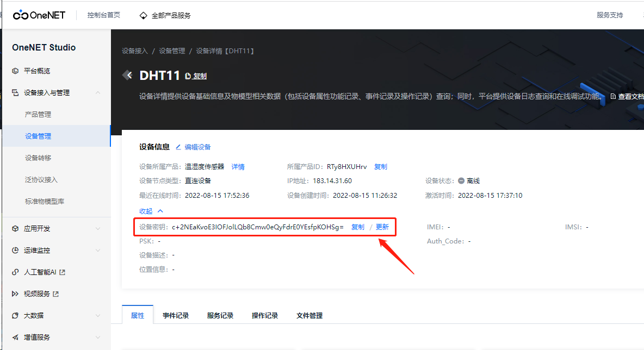Expand the 运维监控 menu chevron

(x=98, y=251)
